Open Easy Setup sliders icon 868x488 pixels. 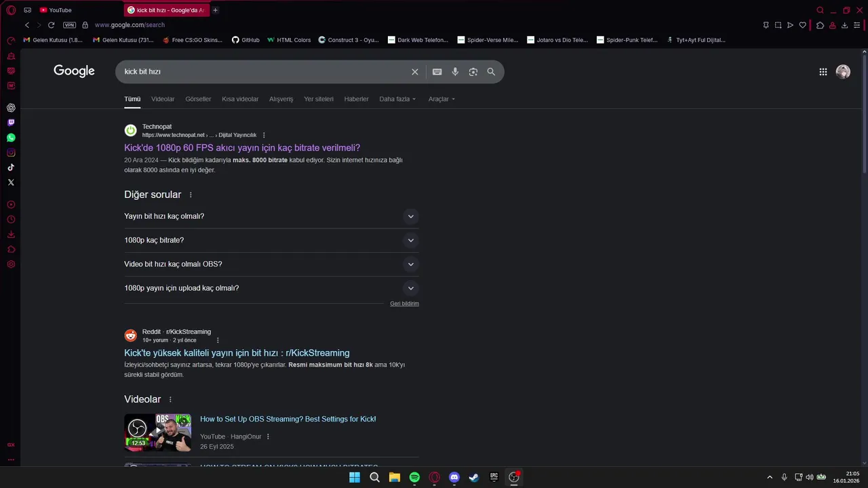pos(857,25)
